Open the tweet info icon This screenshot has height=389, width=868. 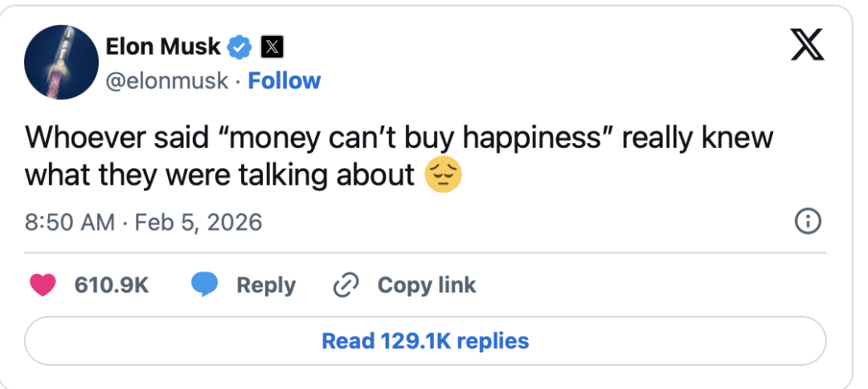(806, 221)
